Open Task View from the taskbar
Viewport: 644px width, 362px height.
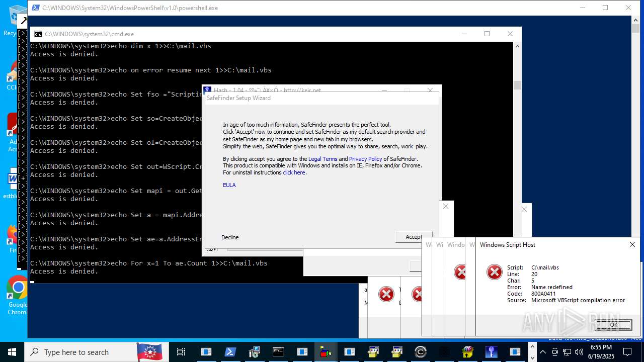(181, 352)
